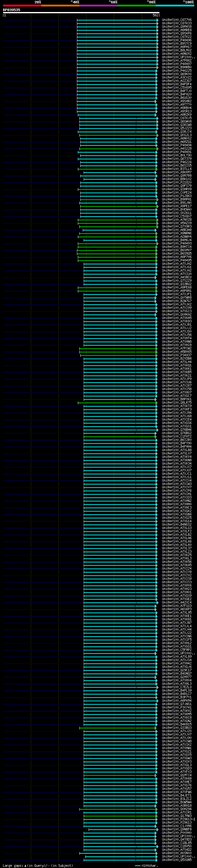Select label UniRef100_B4FTJ0

(177, 91)
